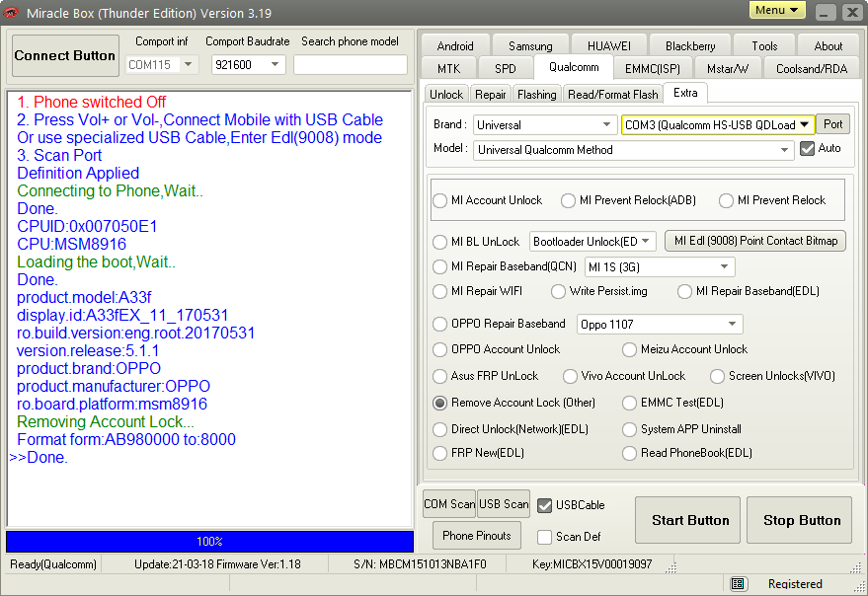Toggle the Auto checkbox
Viewport: 868px width, 596px height.
click(808, 149)
